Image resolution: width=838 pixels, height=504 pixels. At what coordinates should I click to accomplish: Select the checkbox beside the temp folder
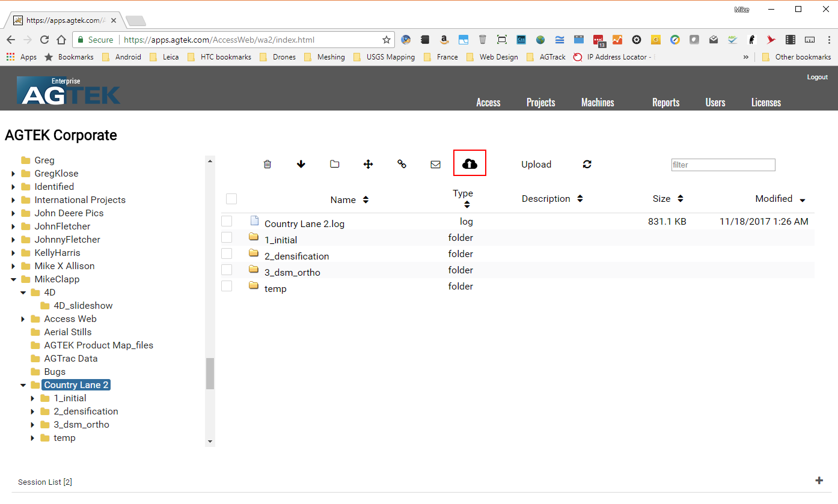[x=227, y=286]
